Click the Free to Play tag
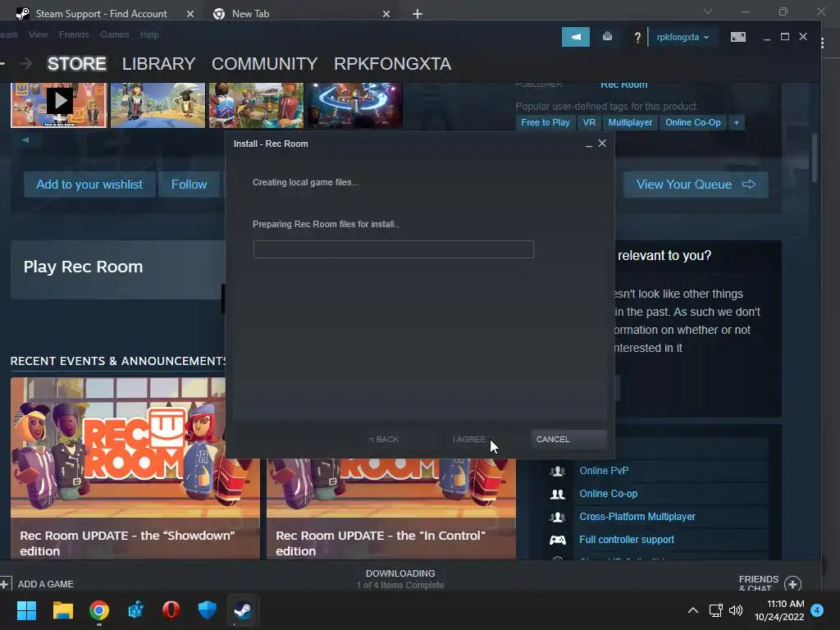Viewport: 840px width, 630px height. pyautogui.click(x=546, y=123)
